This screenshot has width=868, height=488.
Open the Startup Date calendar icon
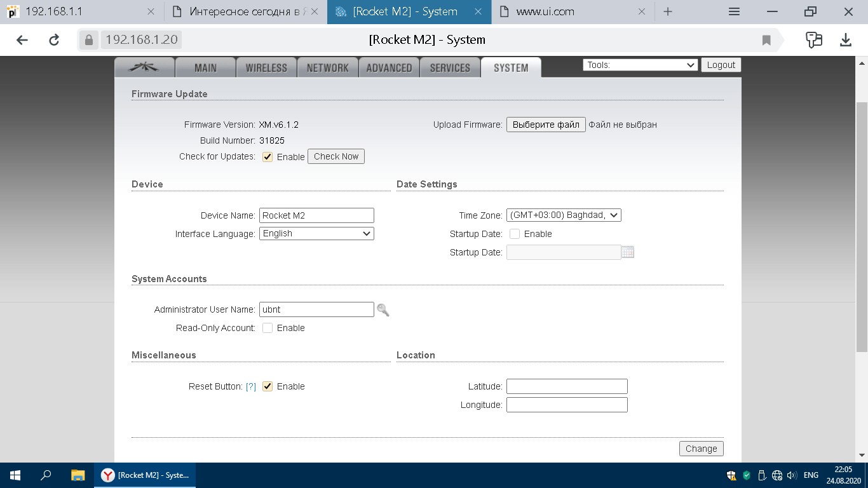pos(628,252)
